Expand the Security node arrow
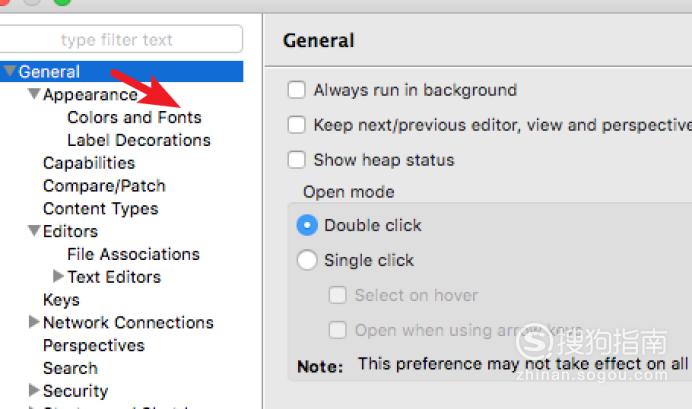The width and height of the screenshot is (692, 409). click(34, 390)
